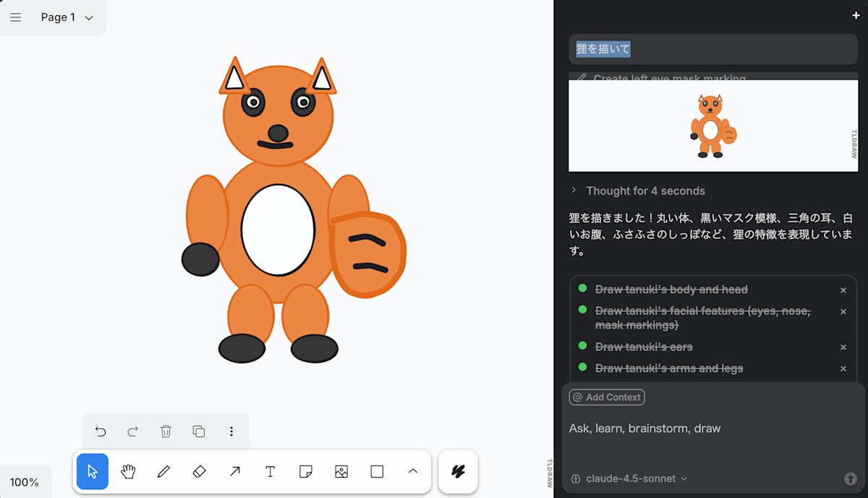Image resolution: width=868 pixels, height=498 pixels.
Task: Open the claude-4.5-sonnet model dropdown
Action: pos(629,478)
